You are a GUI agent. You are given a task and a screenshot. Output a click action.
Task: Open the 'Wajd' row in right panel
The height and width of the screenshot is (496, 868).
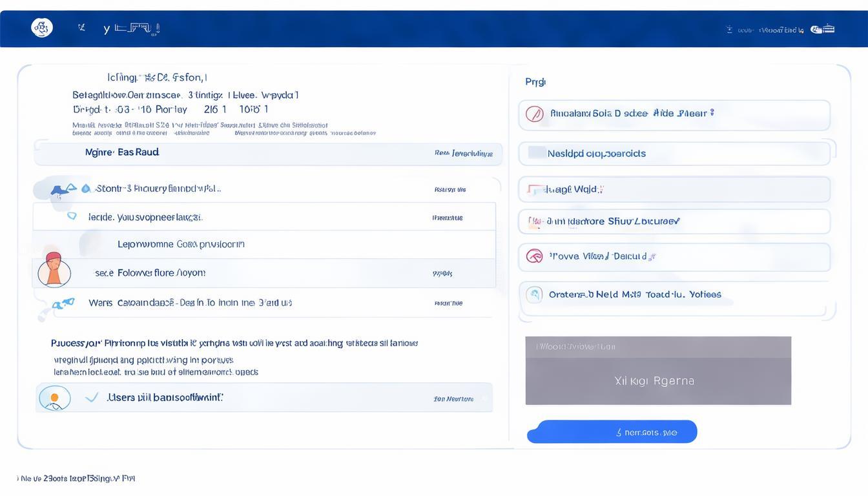click(674, 189)
